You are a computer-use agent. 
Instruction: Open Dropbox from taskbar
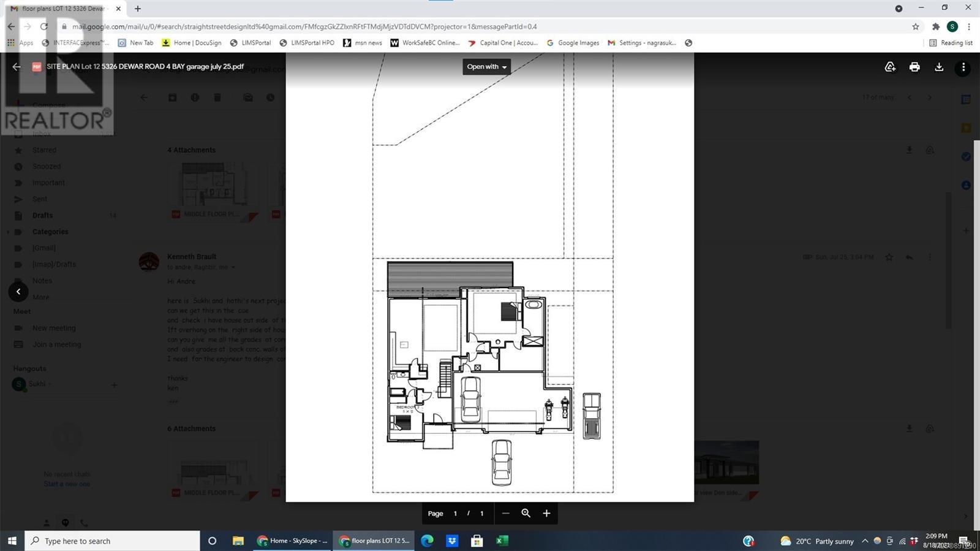(452, 541)
